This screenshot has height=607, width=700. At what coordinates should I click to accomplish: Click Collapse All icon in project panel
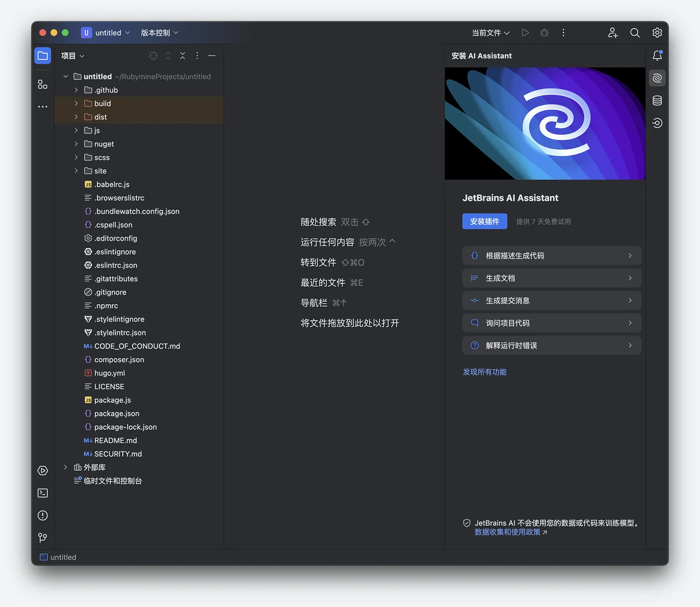(182, 56)
